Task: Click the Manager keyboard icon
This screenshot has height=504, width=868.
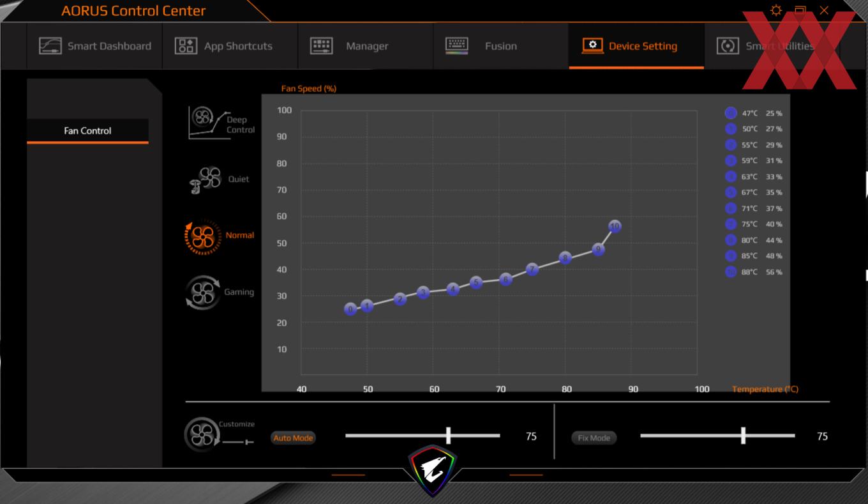Action: click(321, 45)
